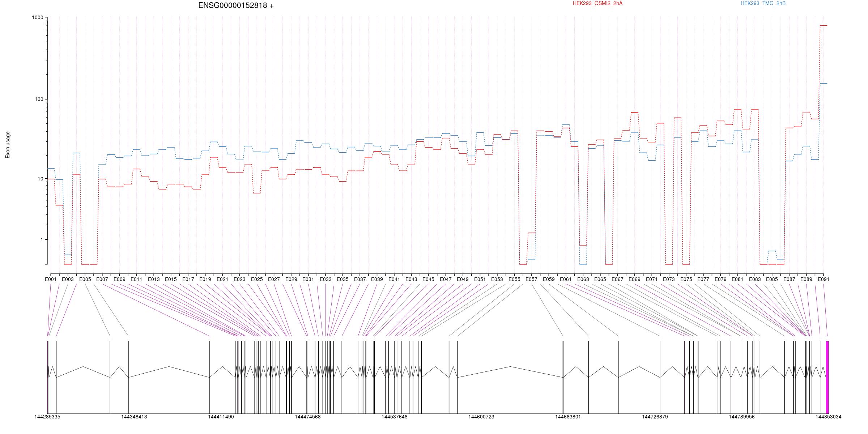Click exon label E087
This screenshot has height=434, width=868.
tap(789, 279)
